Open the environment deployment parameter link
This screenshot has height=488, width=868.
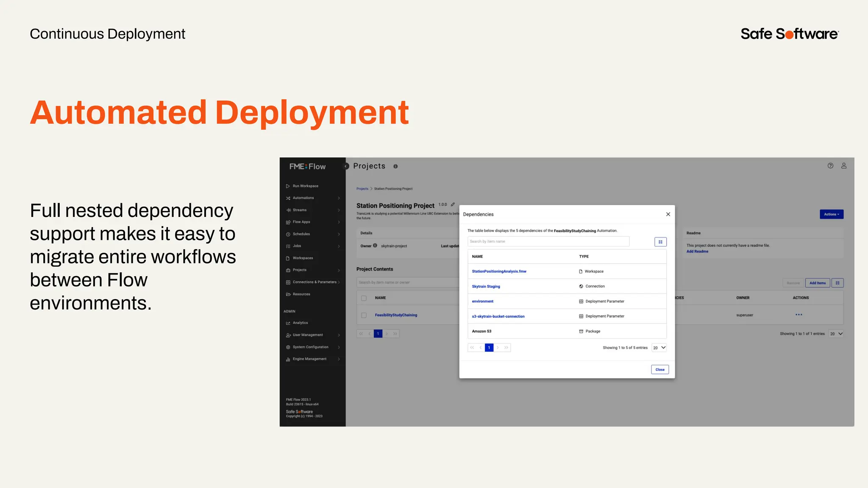pos(482,301)
